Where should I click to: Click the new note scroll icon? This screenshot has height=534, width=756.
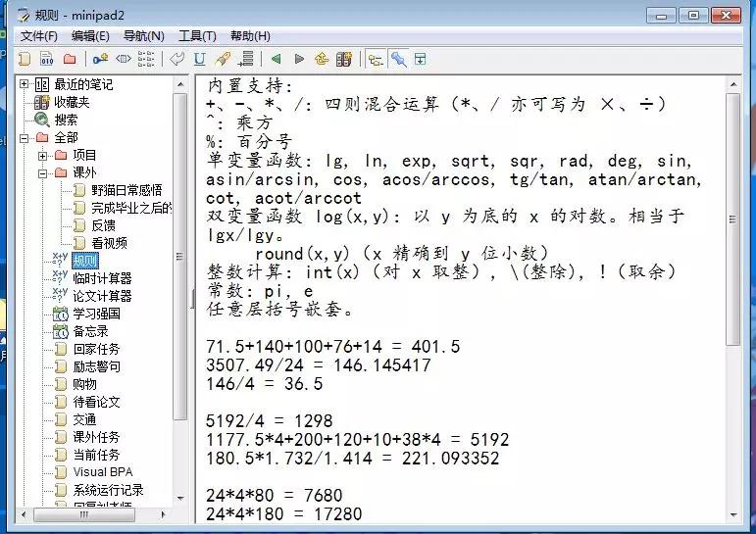click(x=25, y=60)
